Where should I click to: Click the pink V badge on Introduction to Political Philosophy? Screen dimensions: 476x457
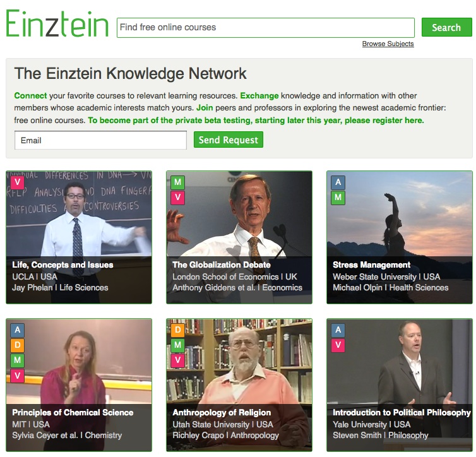pos(338,345)
